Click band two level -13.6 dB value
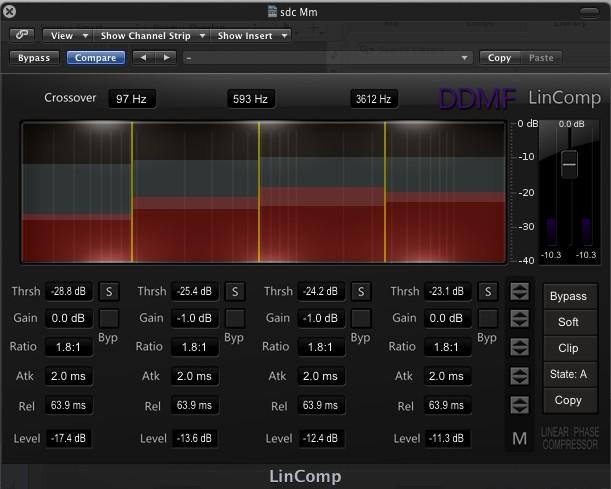Image resolution: width=611 pixels, height=489 pixels. point(194,438)
